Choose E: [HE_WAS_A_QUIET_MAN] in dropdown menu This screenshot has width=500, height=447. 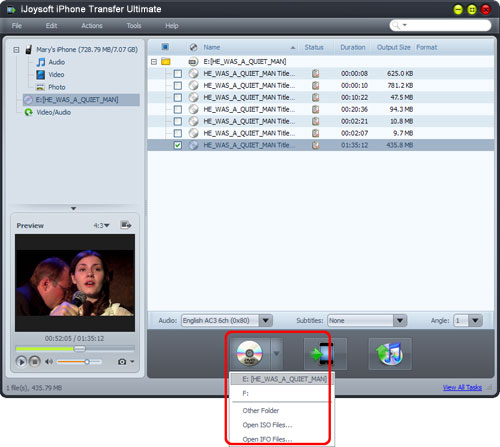coord(282,379)
